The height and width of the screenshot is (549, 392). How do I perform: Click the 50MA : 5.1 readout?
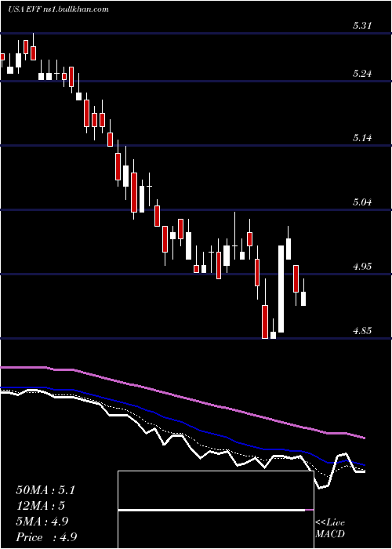[45, 490]
